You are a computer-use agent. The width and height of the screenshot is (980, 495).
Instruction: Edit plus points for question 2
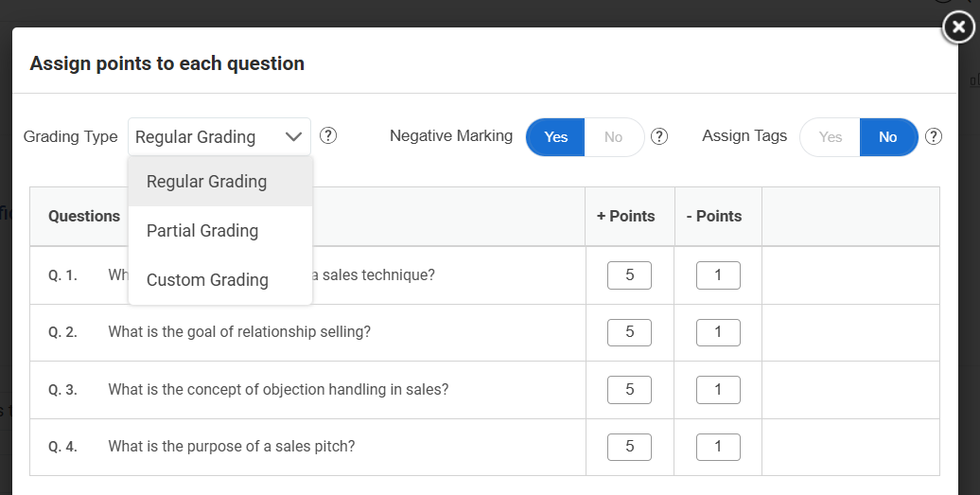(x=629, y=332)
